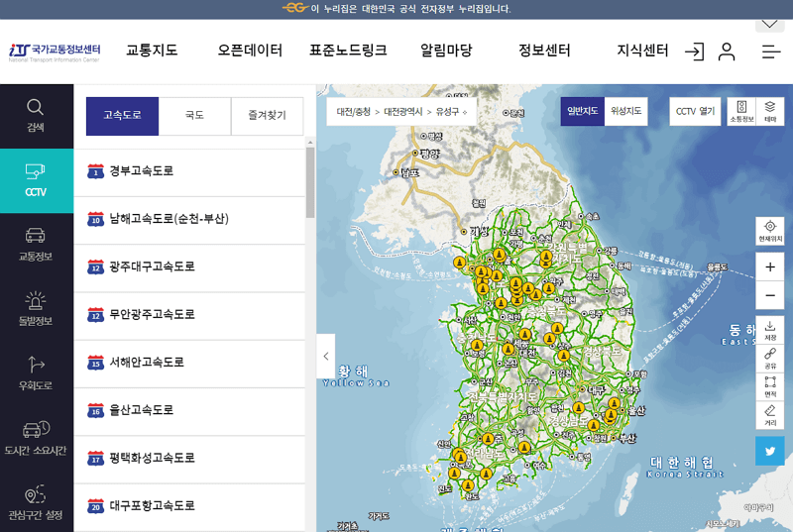
Task: Open 대전/충청 region selector
Action: pos(354,112)
